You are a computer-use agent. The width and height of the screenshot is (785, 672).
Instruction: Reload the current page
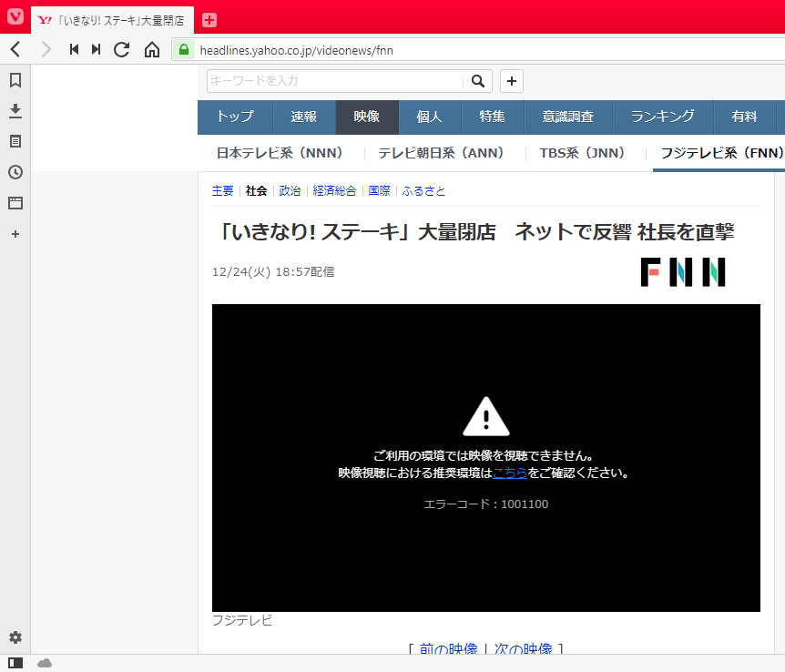[121, 49]
